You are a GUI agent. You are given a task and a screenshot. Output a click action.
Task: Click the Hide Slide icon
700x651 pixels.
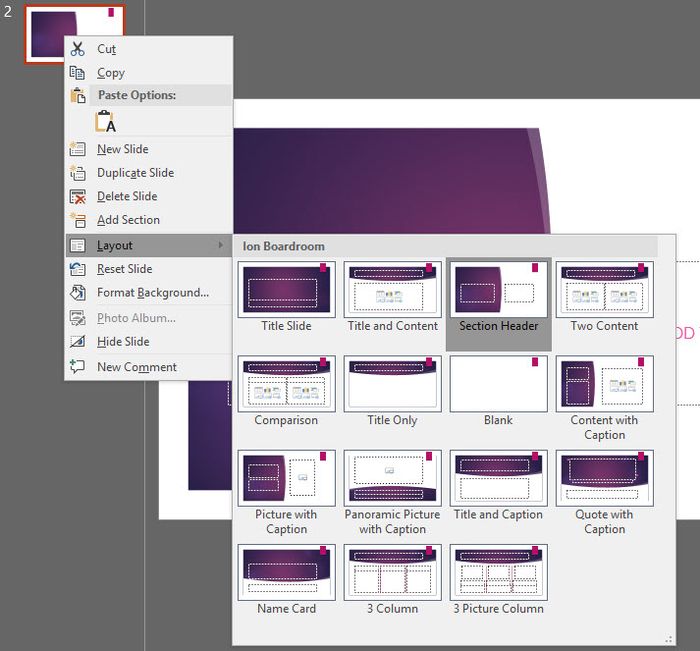77,342
